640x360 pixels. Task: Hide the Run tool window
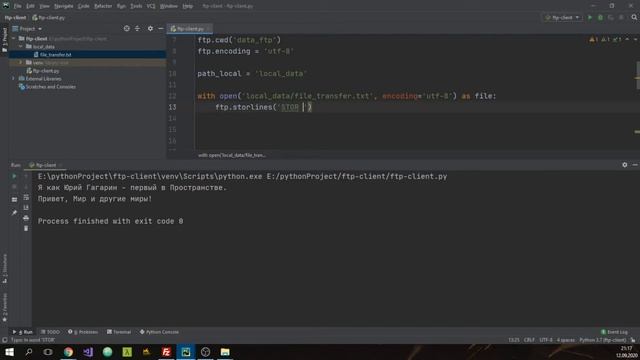(x=635, y=165)
